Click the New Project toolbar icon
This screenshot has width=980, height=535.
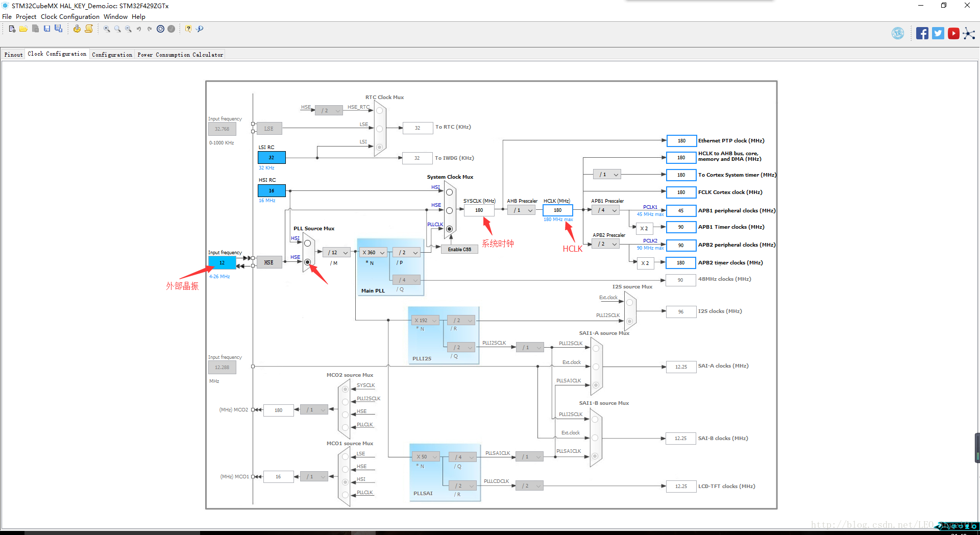click(x=12, y=29)
